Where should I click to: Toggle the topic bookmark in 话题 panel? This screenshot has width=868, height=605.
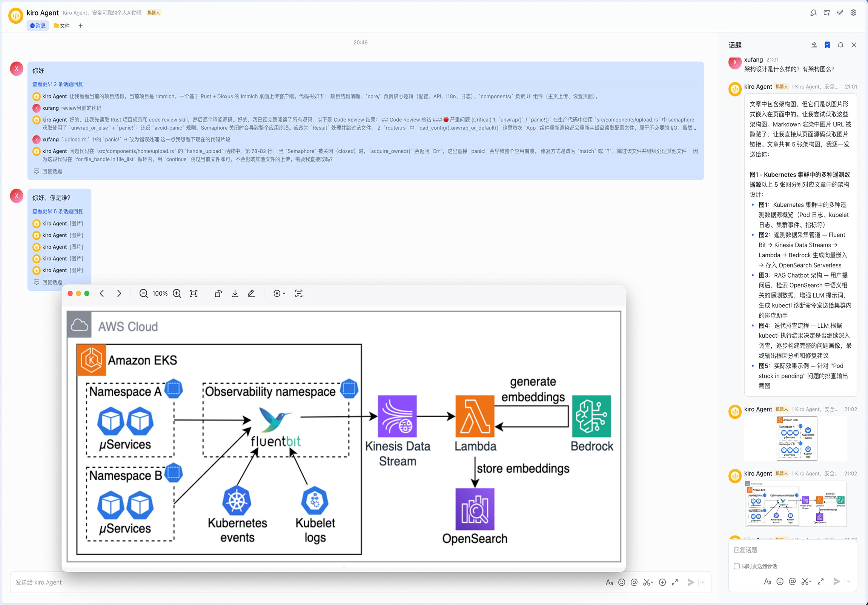coord(827,45)
